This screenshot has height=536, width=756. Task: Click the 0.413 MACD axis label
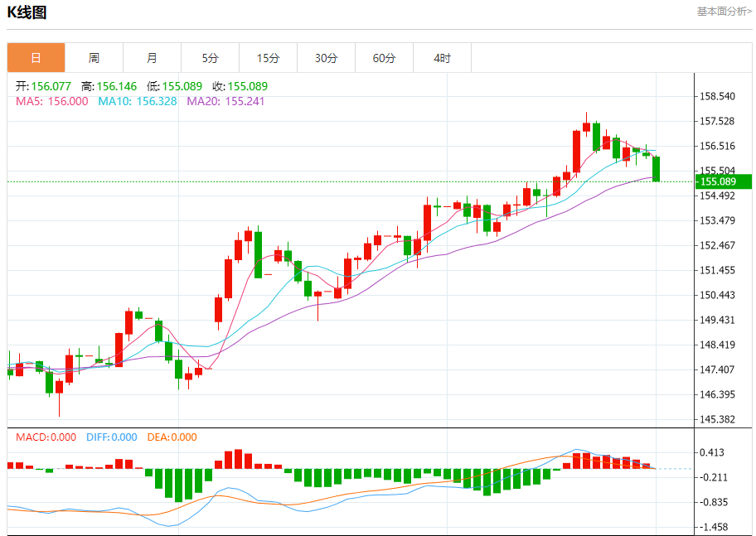pyautogui.click(x=712, y=452)
